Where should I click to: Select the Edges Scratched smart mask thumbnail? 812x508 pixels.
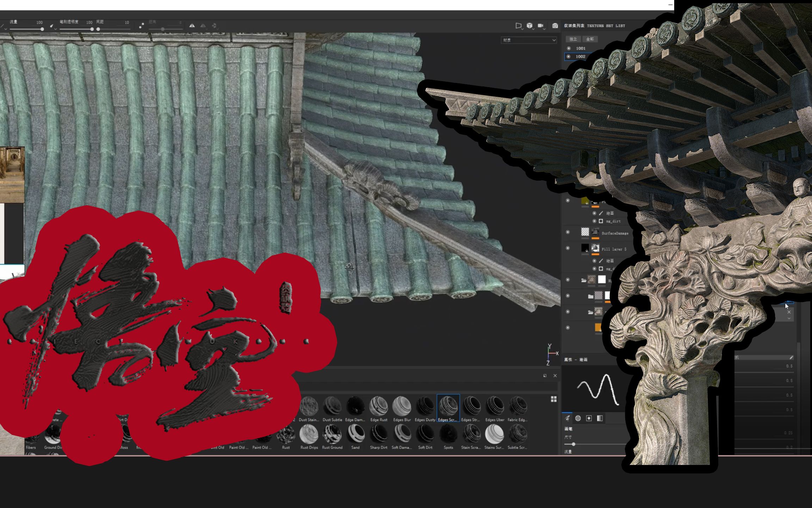[448, 408]
